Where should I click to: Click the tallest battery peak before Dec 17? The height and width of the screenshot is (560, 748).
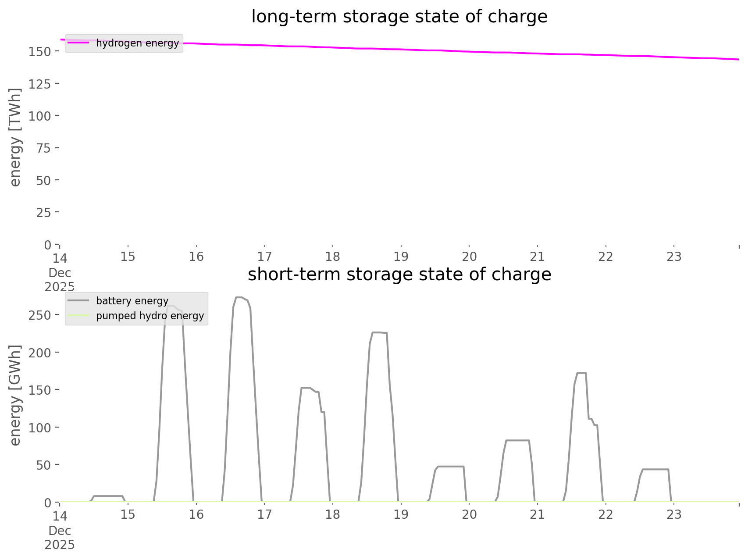pyautogui.click(x=239, y=298)
